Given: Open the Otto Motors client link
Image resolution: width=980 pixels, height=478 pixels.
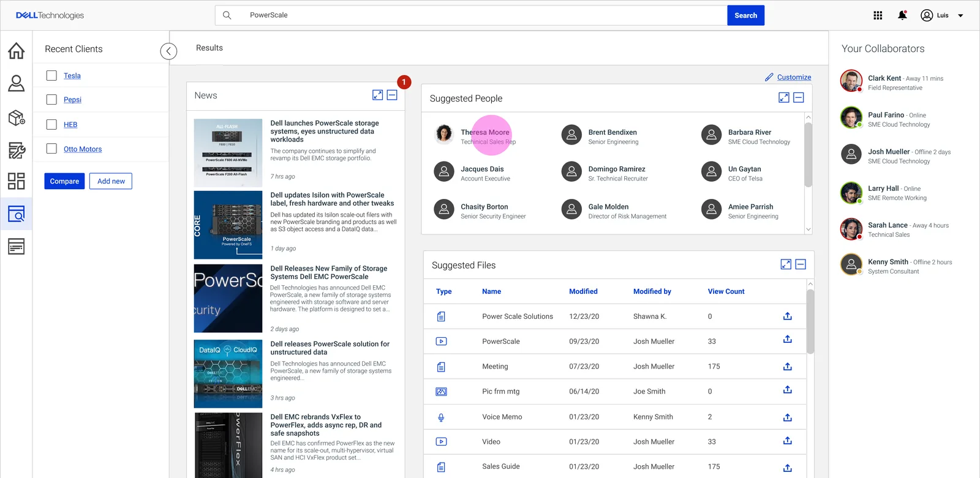Looking at the screenshot, I should [83, 149].
